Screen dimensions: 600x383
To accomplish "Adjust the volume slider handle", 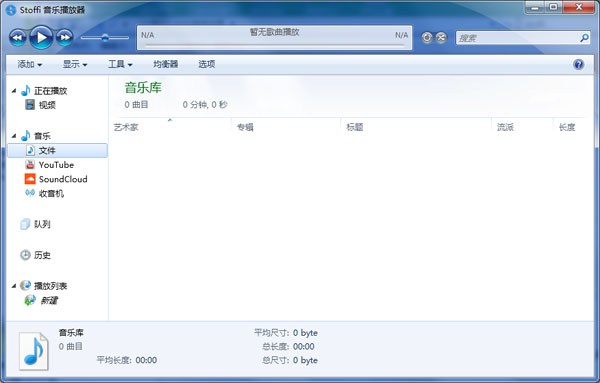I will pos(105,37).
